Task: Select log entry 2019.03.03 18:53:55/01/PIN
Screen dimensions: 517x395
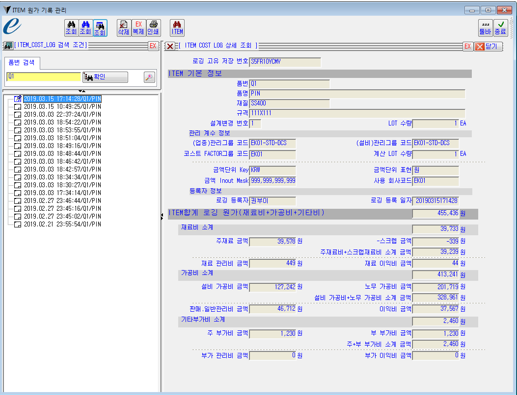Action: 62,130
